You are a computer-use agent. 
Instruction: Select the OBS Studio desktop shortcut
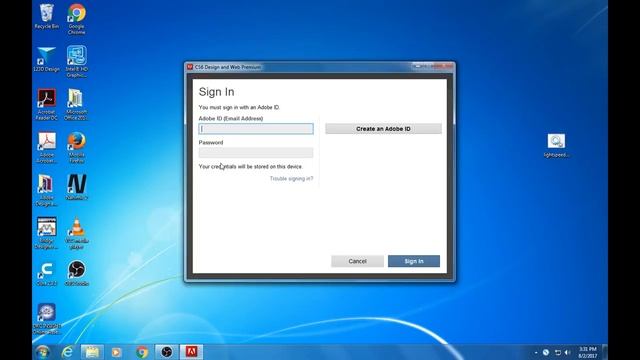(77, 273)
